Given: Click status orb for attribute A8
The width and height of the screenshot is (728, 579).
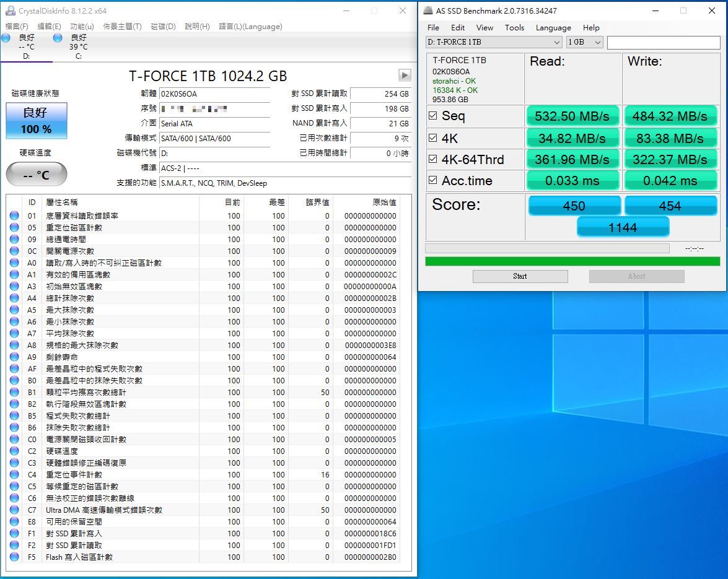Looking at the screenshot, I should click(x=14, y=345).
